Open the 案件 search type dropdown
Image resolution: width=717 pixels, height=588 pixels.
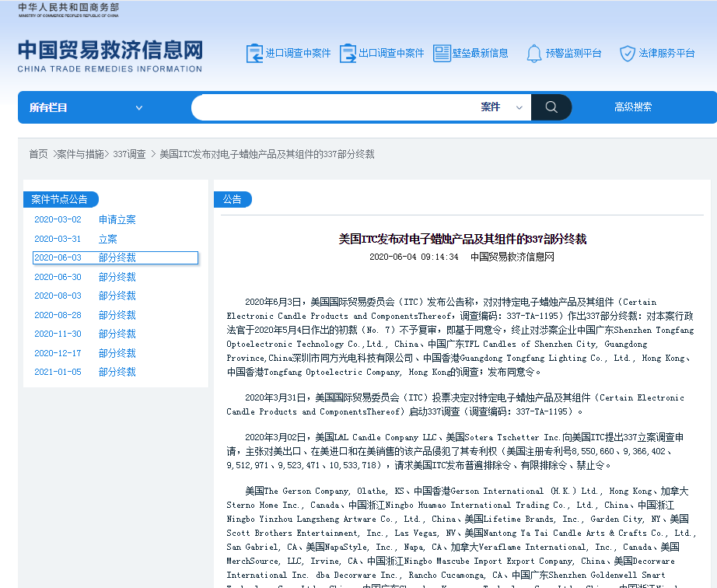pyautogui.click(x=501, y=107)
